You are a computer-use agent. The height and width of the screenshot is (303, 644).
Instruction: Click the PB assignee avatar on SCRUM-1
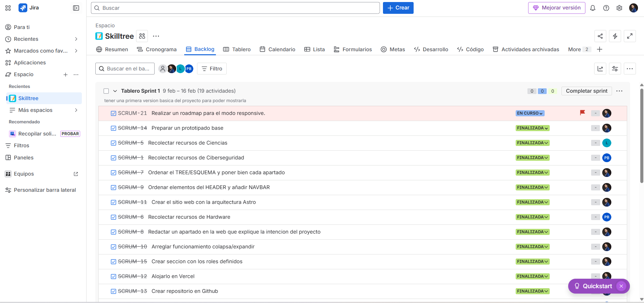pos(607,158)
